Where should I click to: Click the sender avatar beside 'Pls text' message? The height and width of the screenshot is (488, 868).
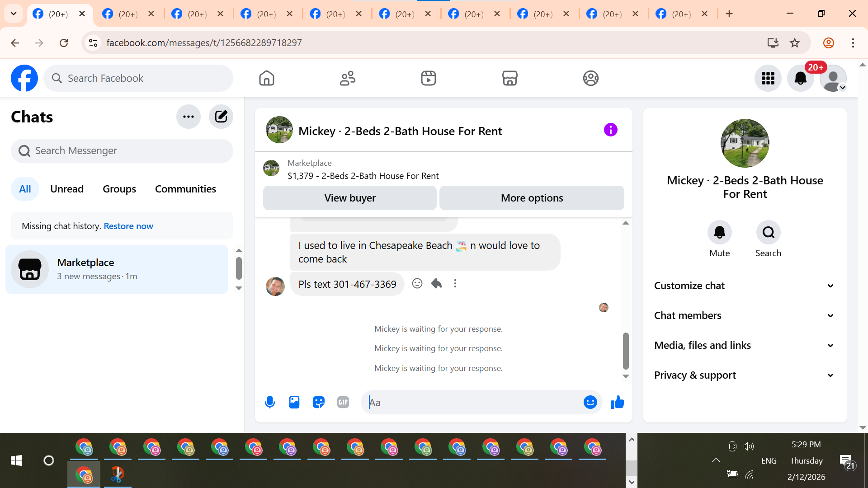point(275,286)
